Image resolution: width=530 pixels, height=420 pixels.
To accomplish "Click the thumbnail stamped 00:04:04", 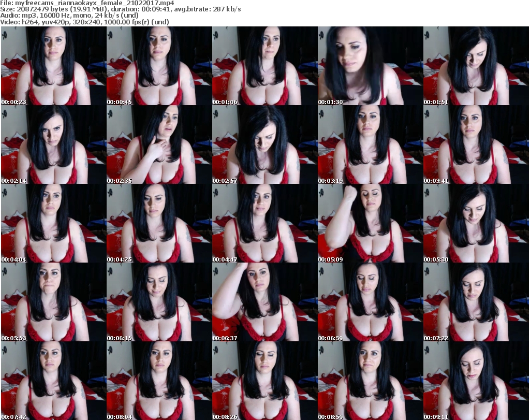I will (53, 223).
